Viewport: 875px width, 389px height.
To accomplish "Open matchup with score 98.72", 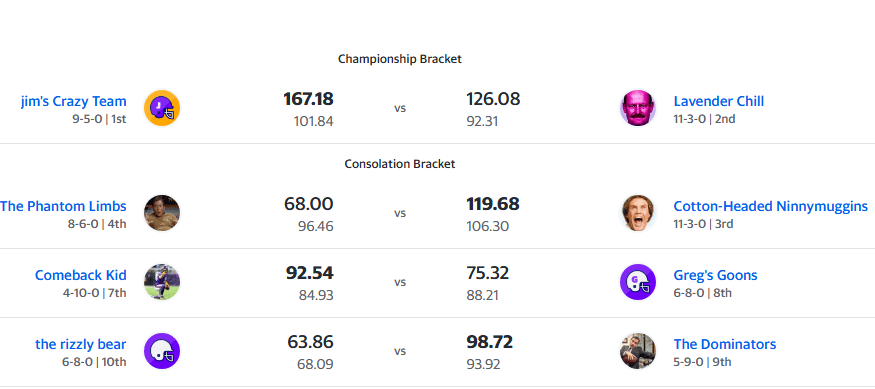I will [489, 342].
